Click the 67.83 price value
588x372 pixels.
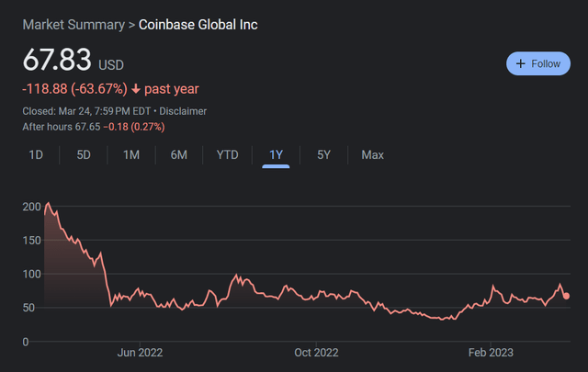(x=57, y=60)
